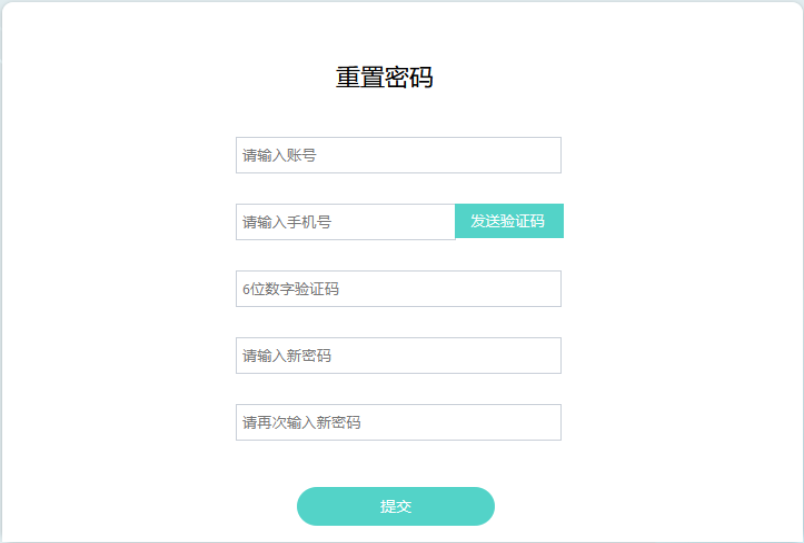Click the last input field above 提交
This screenshot has width=804, height=543.
point(398,422)
